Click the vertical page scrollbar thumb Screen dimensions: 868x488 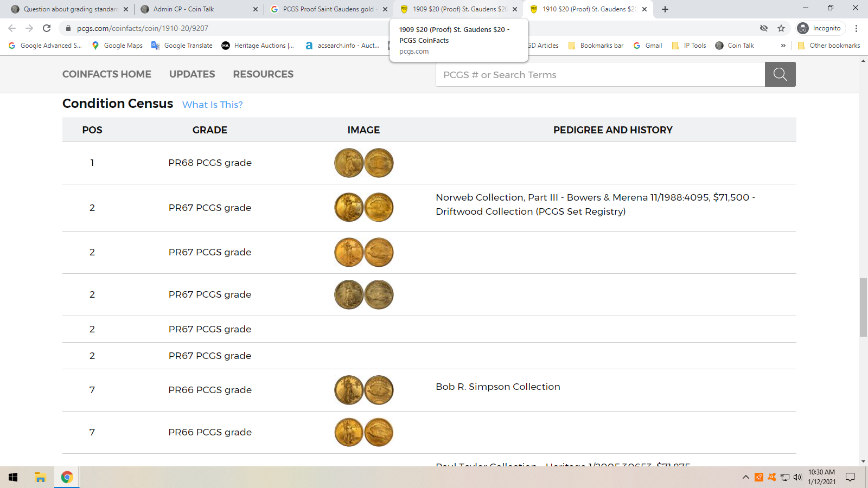tap(863, 307)
